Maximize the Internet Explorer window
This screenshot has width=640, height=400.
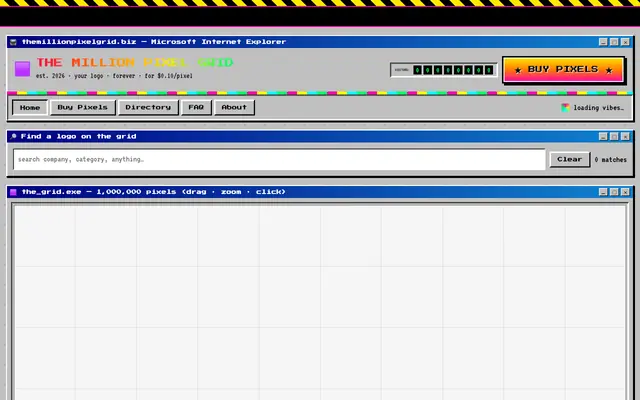(614, 42)
